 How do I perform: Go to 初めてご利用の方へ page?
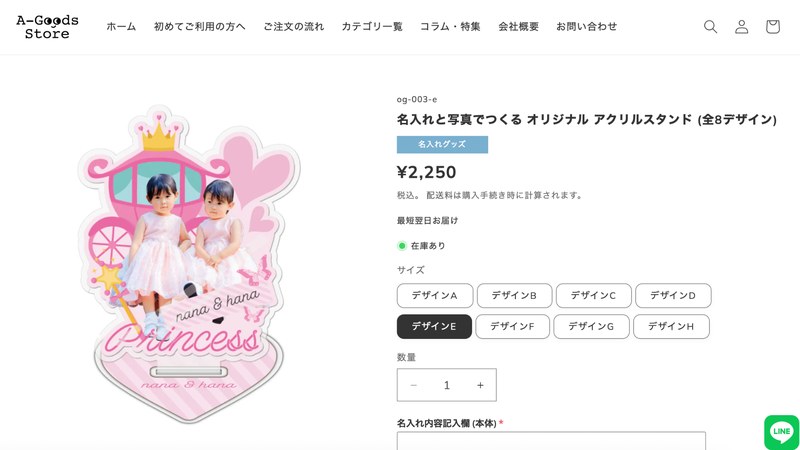(199, 27)
